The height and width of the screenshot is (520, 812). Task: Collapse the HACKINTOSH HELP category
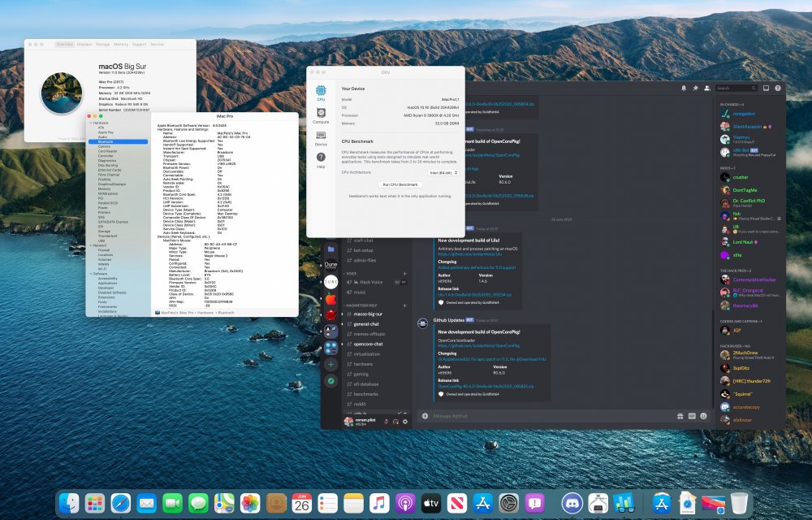point(361,305)
